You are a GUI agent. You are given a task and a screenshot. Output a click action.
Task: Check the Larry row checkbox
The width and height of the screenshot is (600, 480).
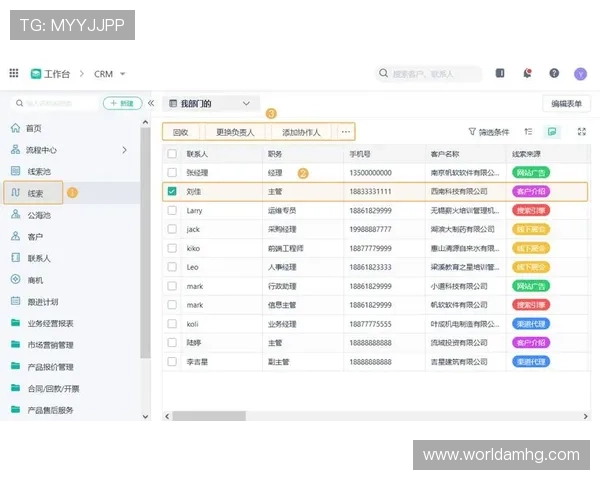tap(172, 211)
